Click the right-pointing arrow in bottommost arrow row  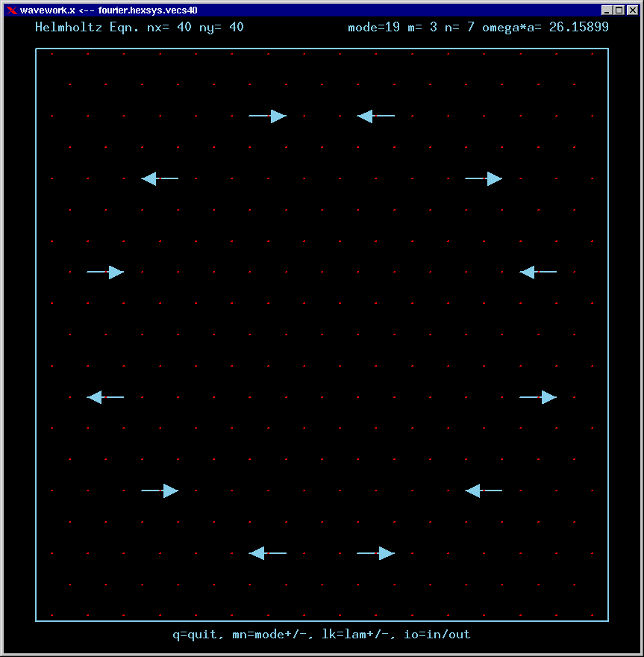pyautogui.click(x=376, y=553)
